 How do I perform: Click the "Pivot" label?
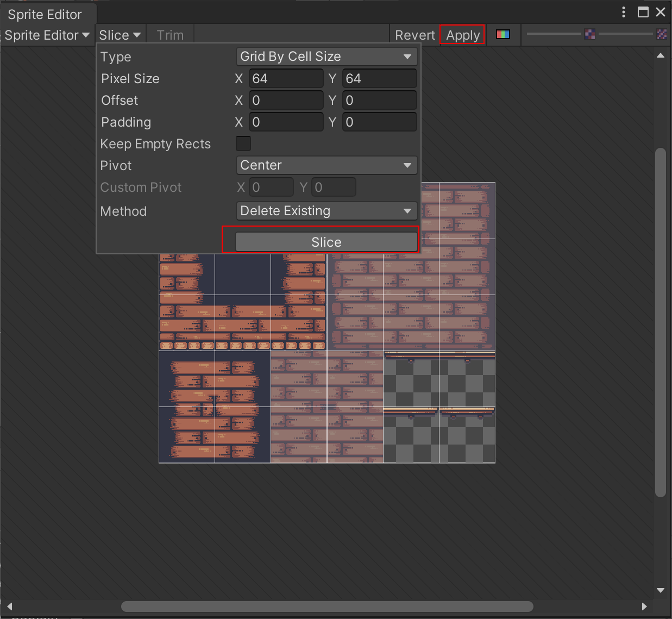tap(116, 166)
